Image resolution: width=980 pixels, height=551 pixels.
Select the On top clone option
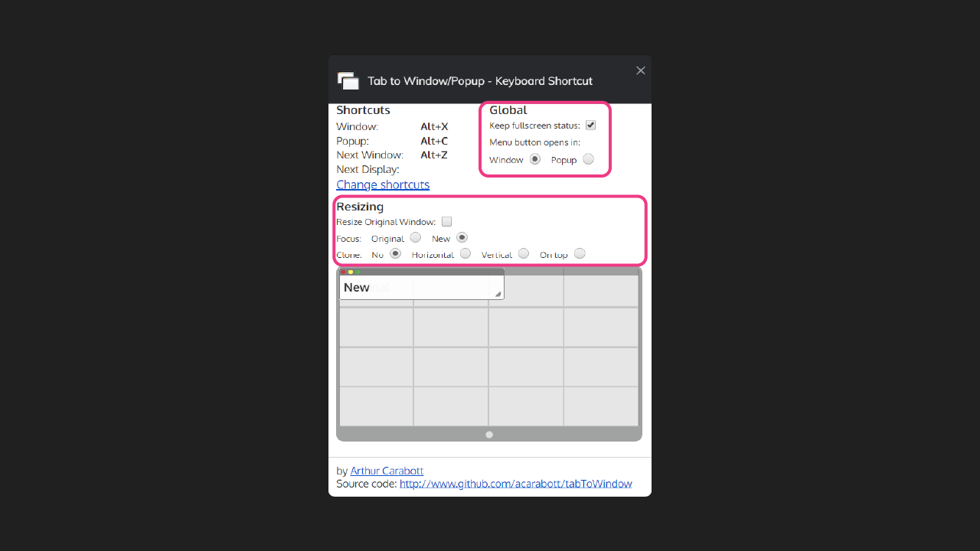click(580, 253)
